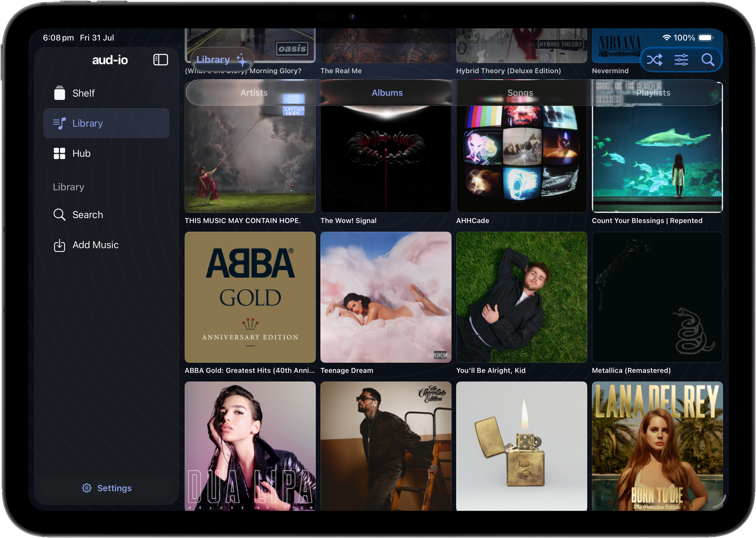Click the 'Nevermind' title text
Viewport: 756px width, 538px height.
(x=610, y=71)
